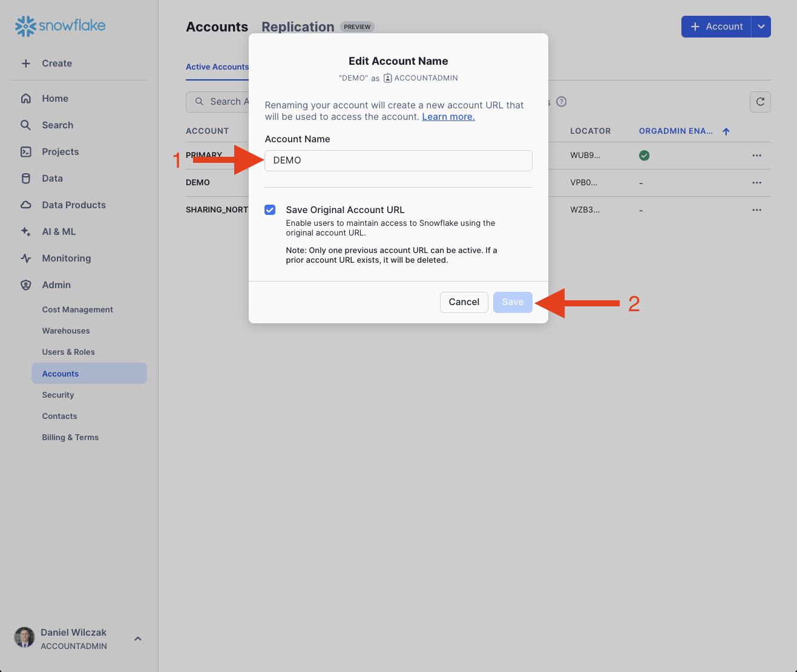
Task: Open the Monitoring section
Action: click(x=66, y=259)
